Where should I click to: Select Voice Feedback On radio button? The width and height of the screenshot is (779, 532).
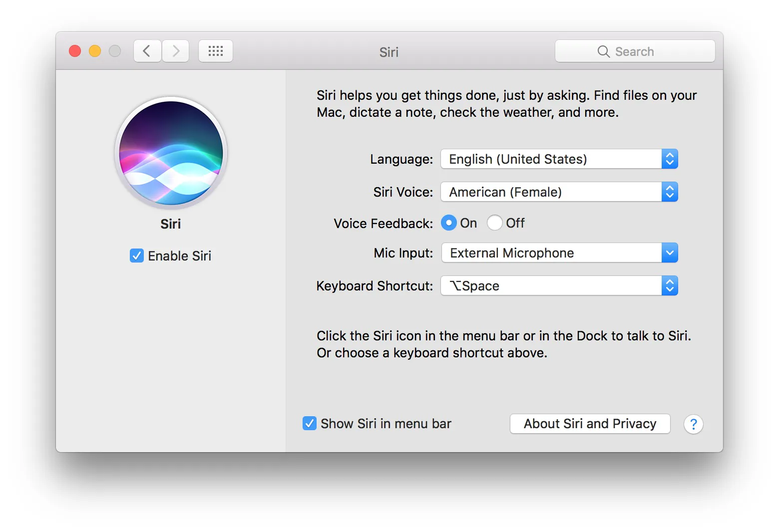pos(449,223)
